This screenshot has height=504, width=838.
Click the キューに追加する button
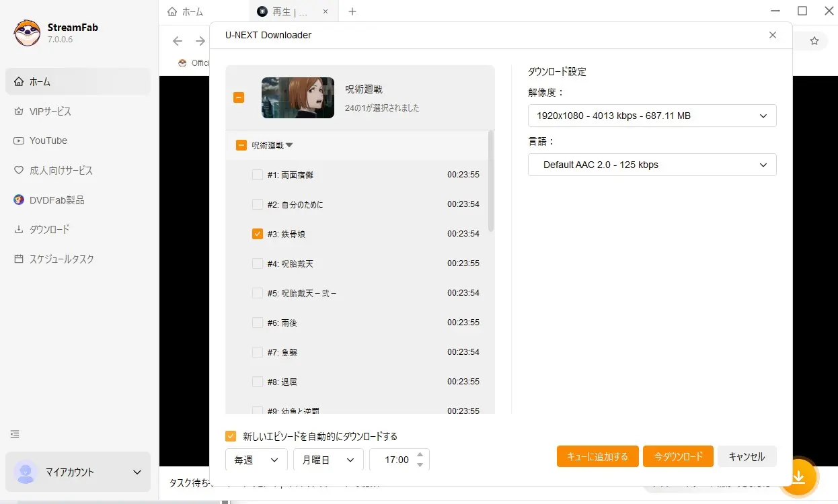(598, 456)
